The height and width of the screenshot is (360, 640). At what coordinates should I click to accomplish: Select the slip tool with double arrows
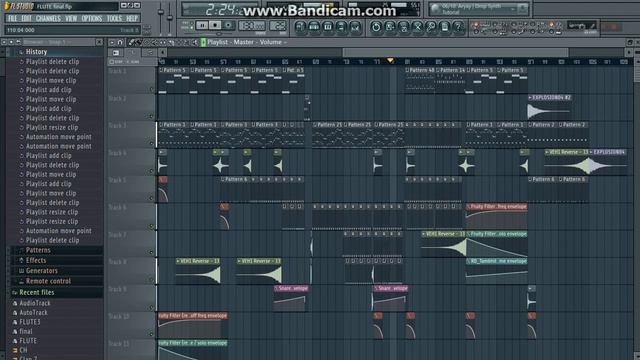click(163, 42)
